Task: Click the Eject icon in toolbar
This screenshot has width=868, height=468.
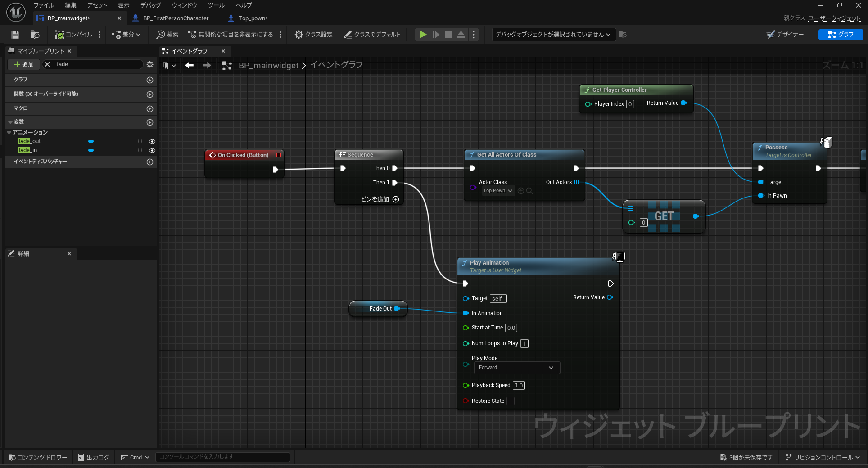Action: pyautogui.click(x=461, y=35)
